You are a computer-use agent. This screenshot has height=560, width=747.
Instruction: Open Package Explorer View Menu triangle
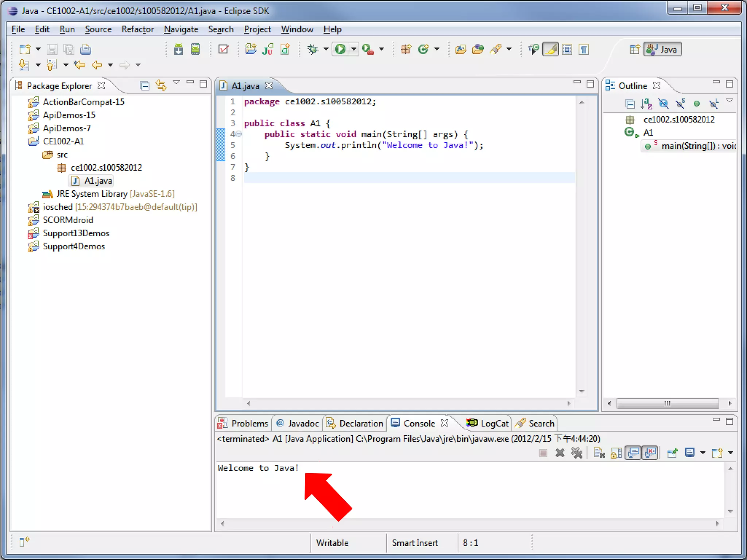177,83
